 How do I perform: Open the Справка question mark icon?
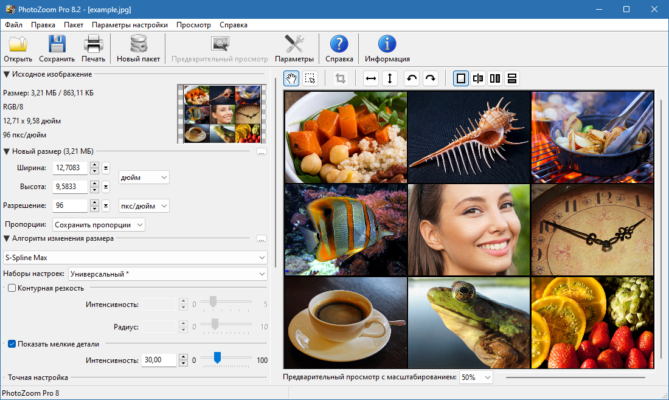(x=339, y=44)
